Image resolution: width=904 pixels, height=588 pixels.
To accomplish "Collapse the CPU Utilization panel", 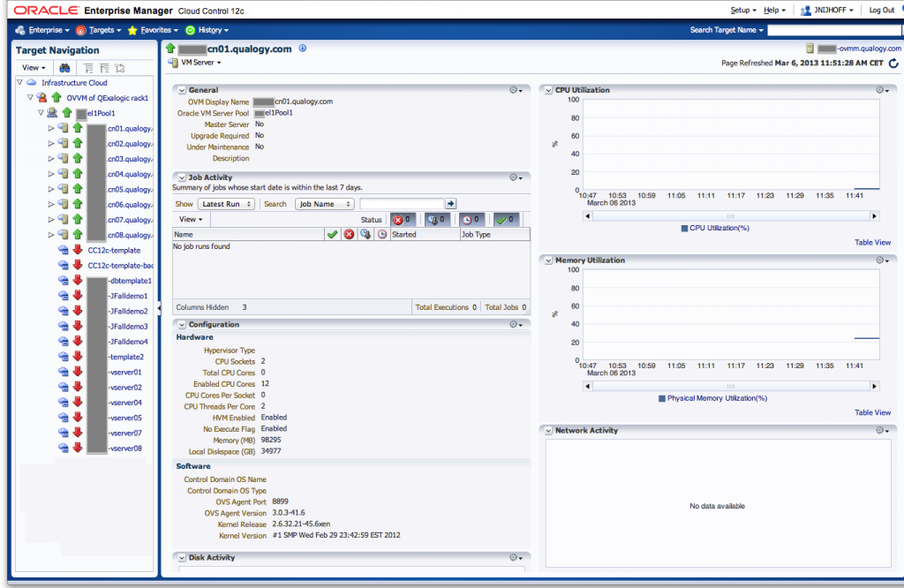I will tap(548, 90).
